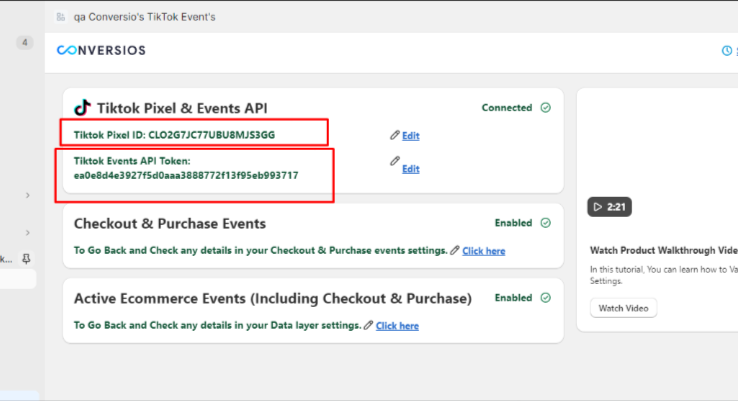Expand the upper sidebar chevron
The image size is (738, 401).
pos(28,195)
